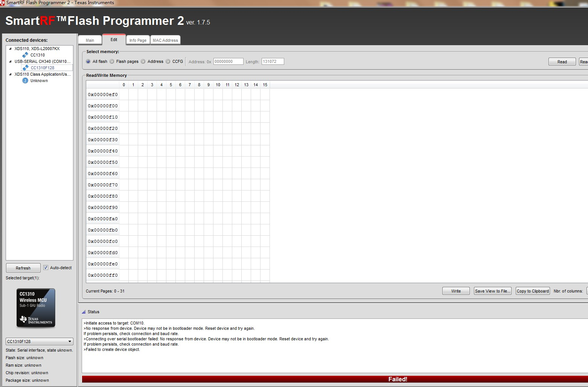Select the CCFG radio button
This screenshot has width=588, height=387.
(x=168, y=61)
